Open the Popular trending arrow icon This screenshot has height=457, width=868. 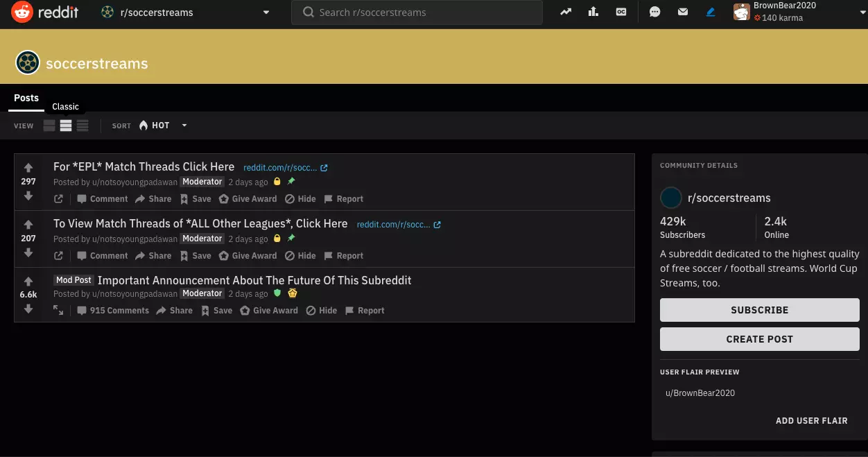(566, 12)
